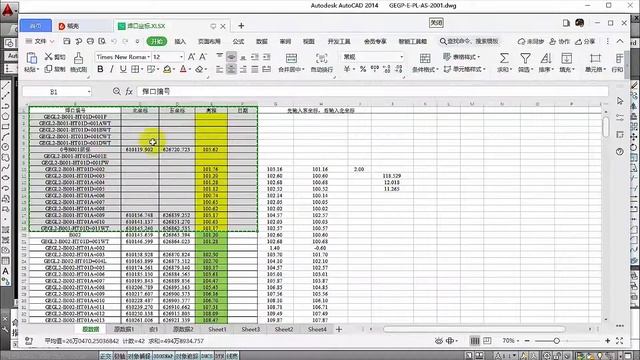Click the align left icon
The width and height of the screenshot is (640, 360).
[x=219, y=69]
